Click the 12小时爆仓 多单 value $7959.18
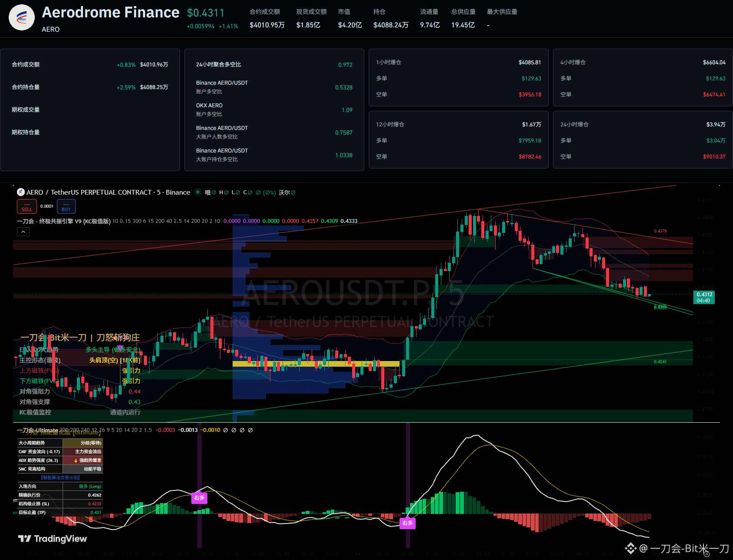This screenshot has height=560, width=733. (530, 141)
